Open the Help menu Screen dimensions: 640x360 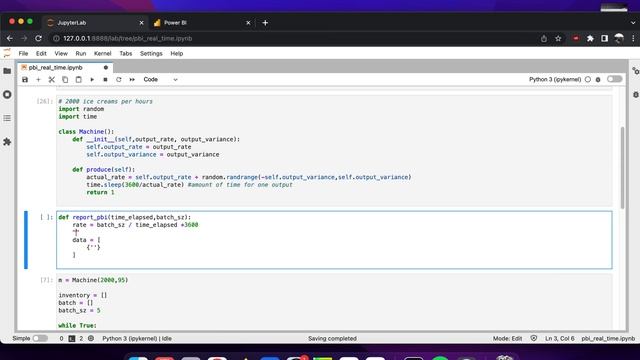[177, 53]
